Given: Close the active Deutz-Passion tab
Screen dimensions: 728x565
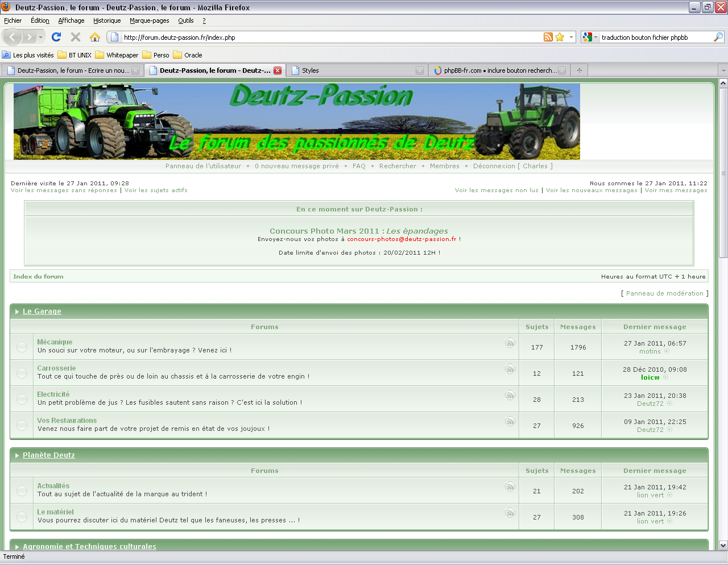Looking at the screenshot, I should (x=278, y=70).
